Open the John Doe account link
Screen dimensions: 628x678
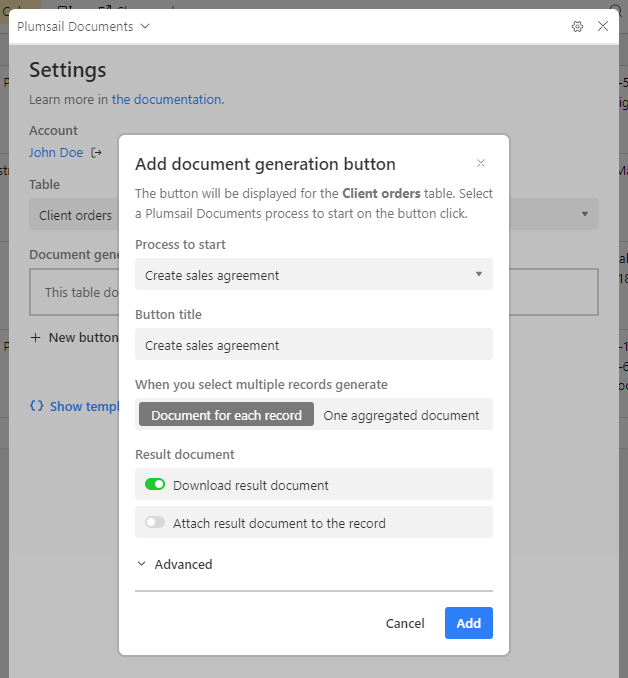56,153
